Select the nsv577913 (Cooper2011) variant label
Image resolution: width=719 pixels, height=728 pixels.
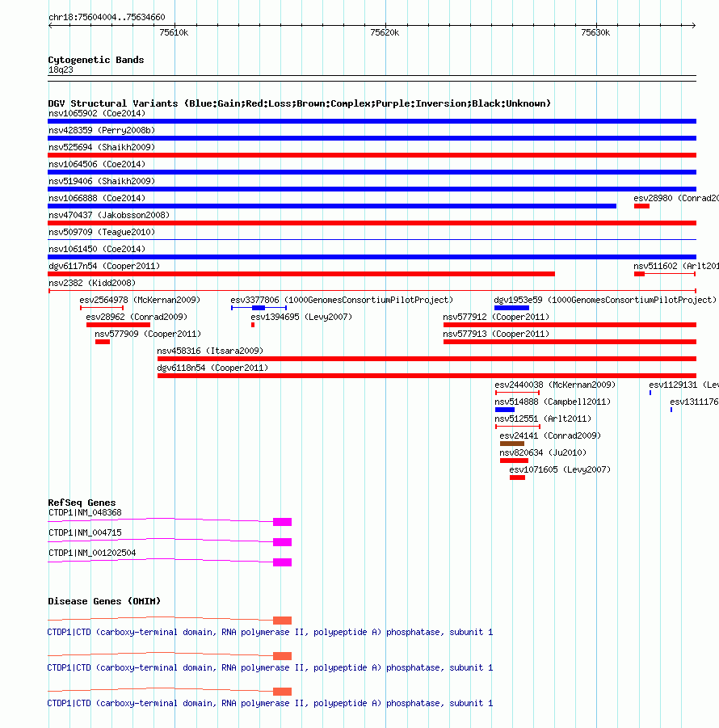(496, 334)
